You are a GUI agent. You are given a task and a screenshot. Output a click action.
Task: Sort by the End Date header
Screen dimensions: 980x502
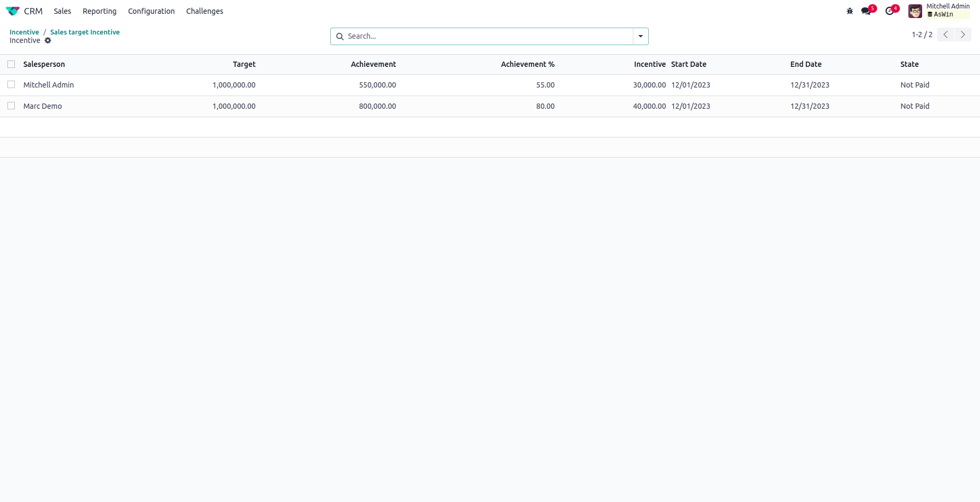806,64
